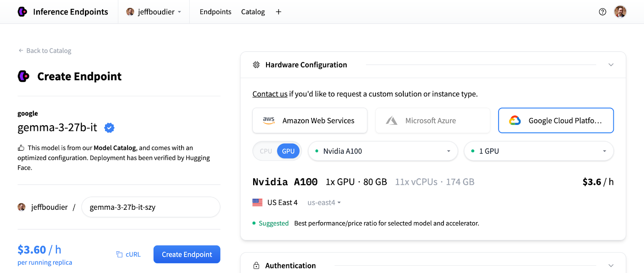Open the help question mark icon
Screen dimensions: 644x273
coord(603,12)
